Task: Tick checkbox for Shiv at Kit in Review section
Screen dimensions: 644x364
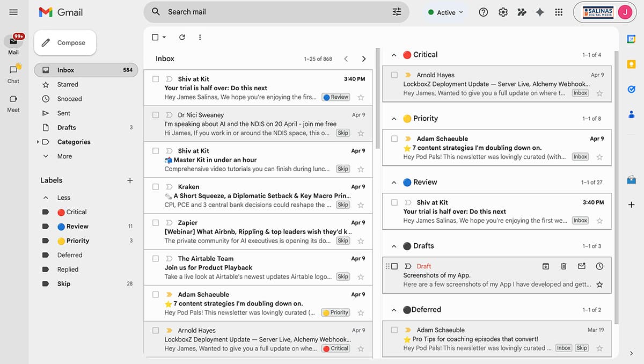Action: (394, 202)
